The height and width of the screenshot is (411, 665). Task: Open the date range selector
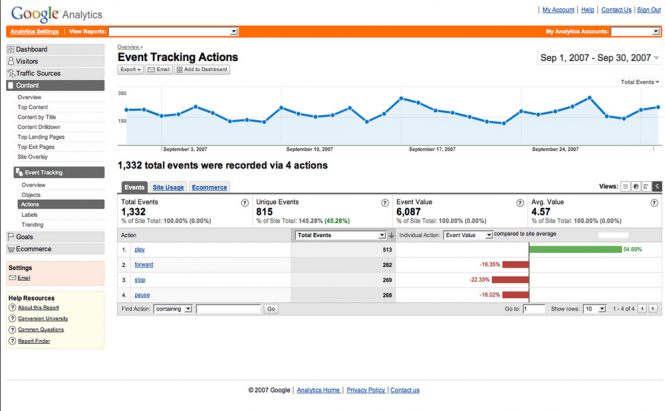(599, 58)
